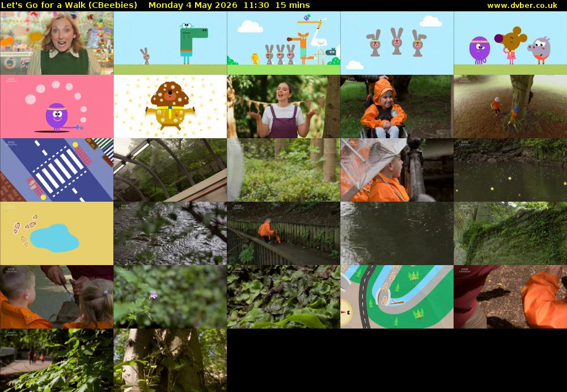This screenshot has width=567, height=392.
Task: Open thumbnail of animated map with compass
Action: tap(397, 297)
